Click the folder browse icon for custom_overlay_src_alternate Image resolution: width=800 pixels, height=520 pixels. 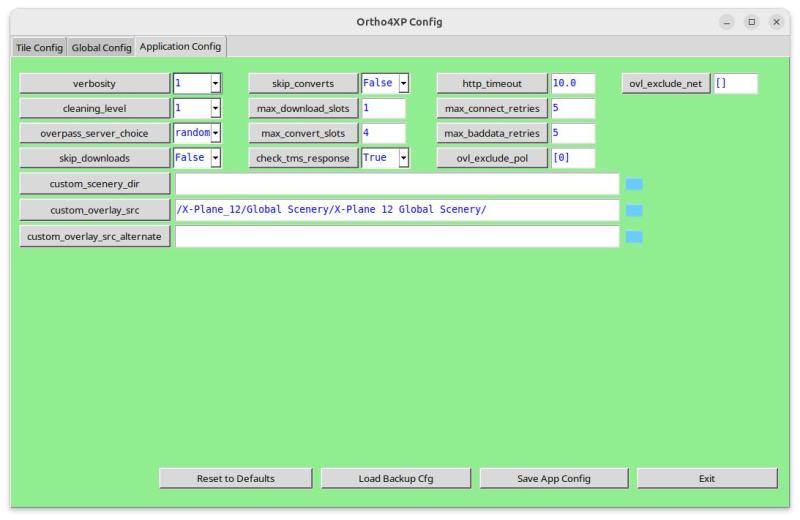(634, 237)
